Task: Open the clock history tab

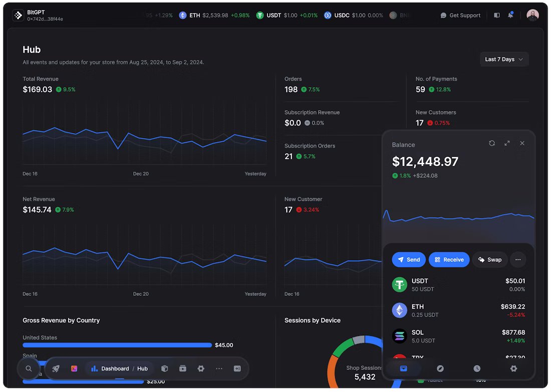Action: tap(476, 369)
